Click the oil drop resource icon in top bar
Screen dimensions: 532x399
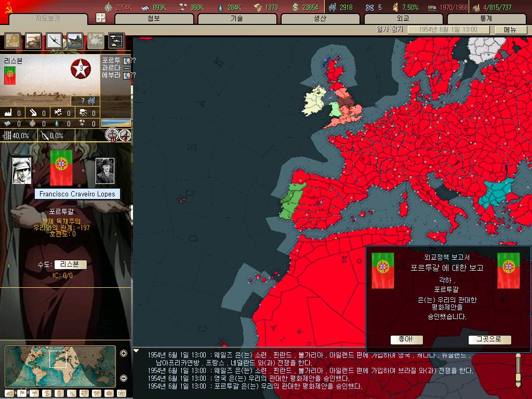click(220, 7)
